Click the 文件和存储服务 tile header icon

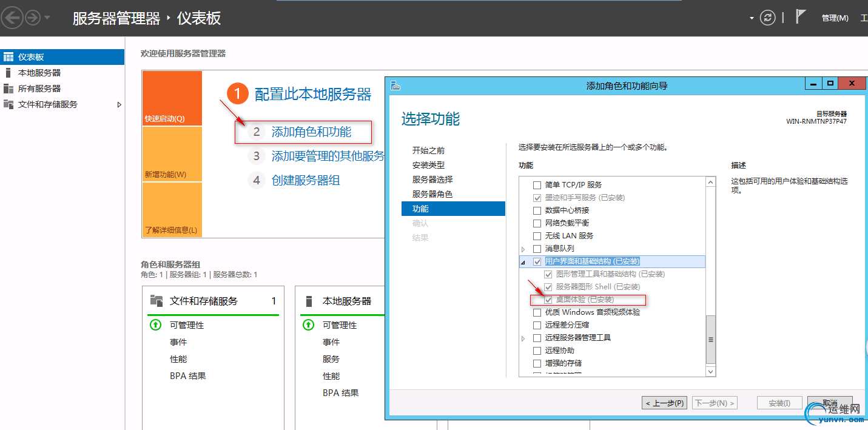156,301
